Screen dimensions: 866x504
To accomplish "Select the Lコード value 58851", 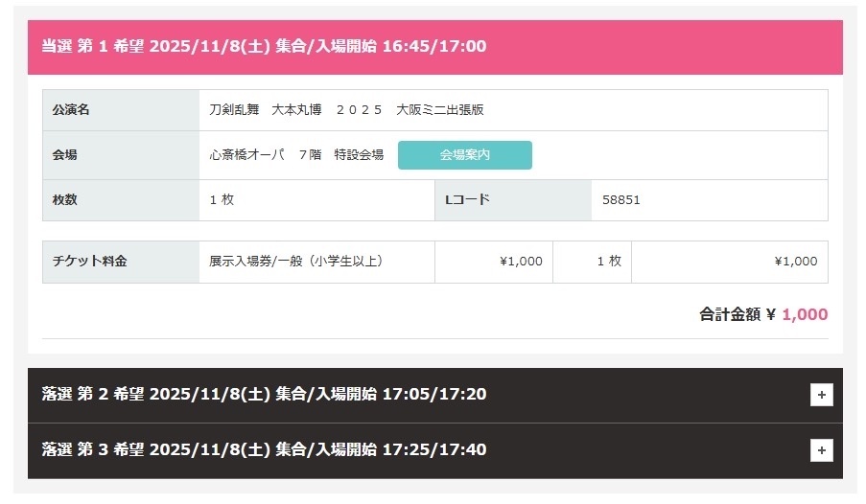I will tap(620, 200).
